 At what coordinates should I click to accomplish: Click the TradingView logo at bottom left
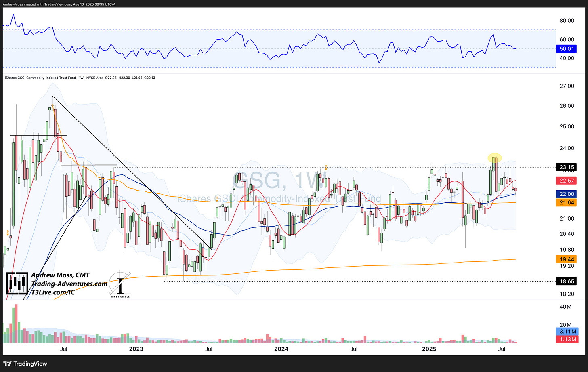(25, 364)
